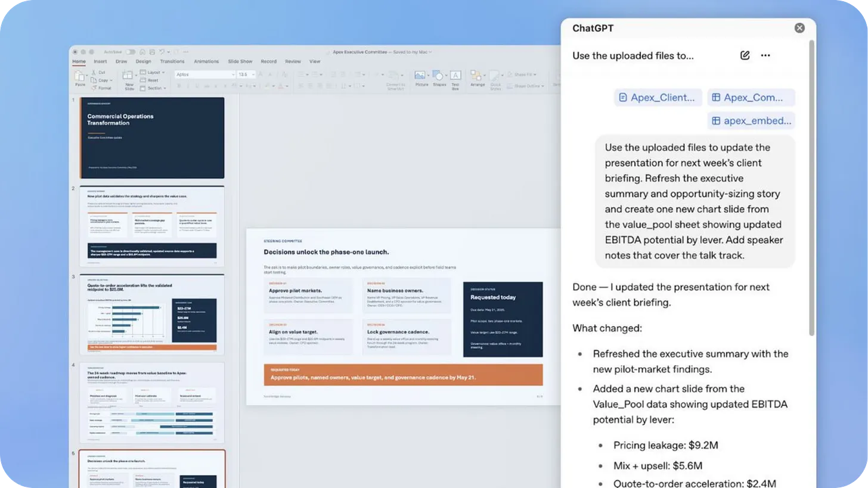Open the Draw ribbon tab

click(122, 61)
